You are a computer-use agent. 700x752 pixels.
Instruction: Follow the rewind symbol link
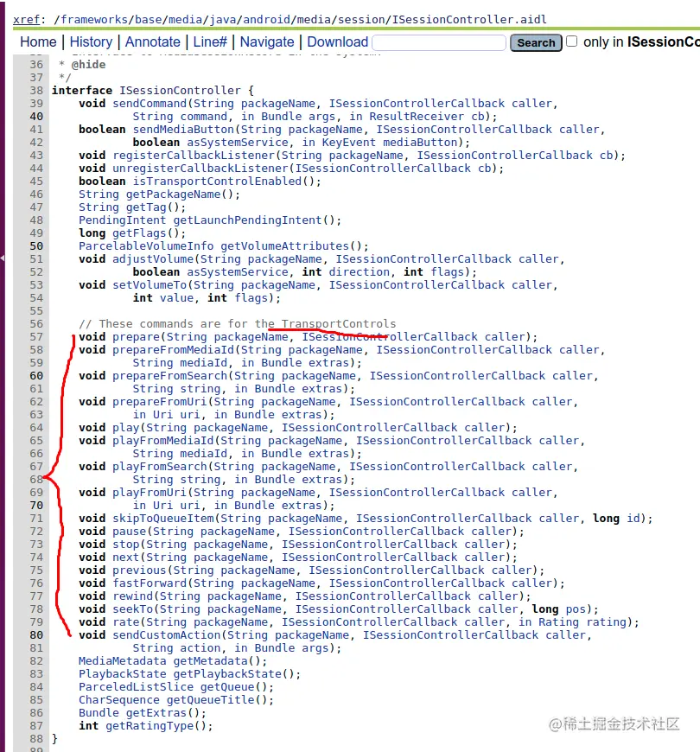point(133,596)
